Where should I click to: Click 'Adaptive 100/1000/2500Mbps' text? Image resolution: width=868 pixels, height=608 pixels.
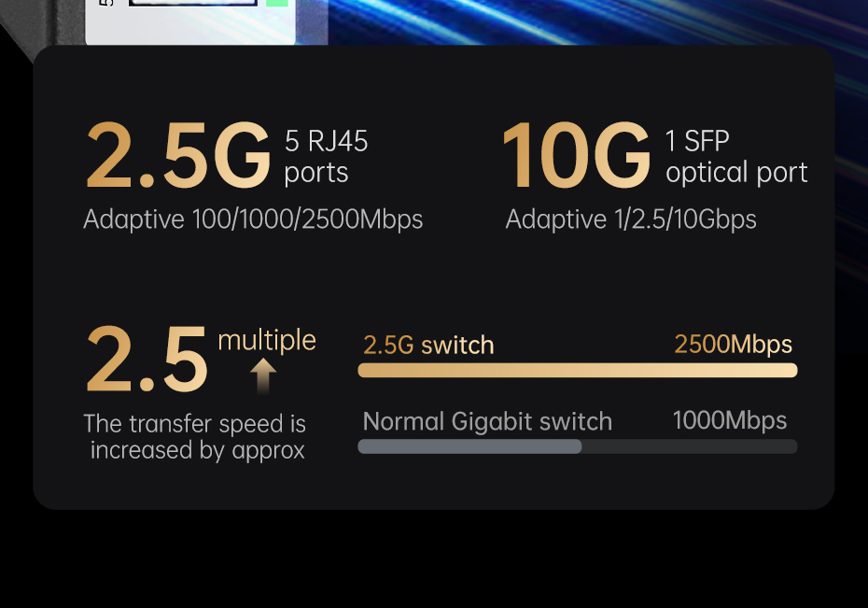click(253, 219)
